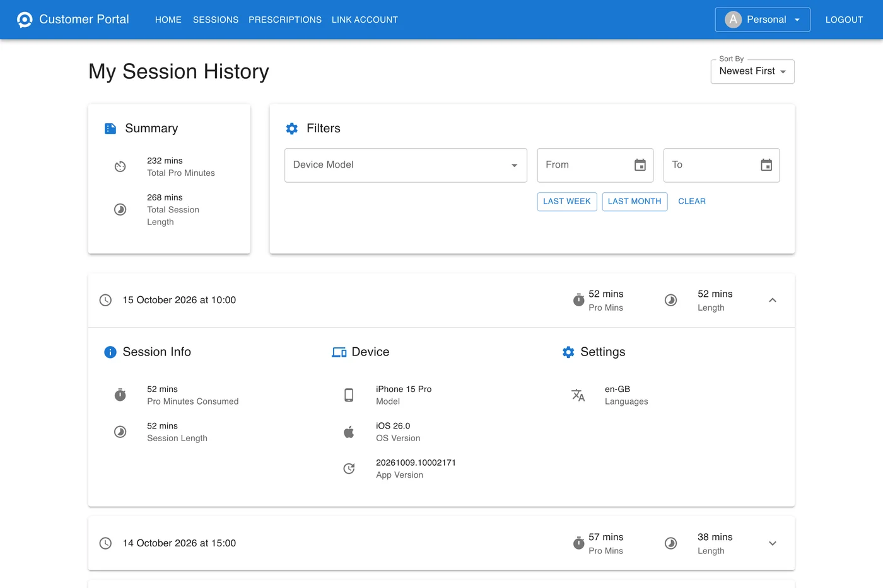Collapse the 15 October 2026 session
This screenshot has height=588, width=883.
tap(773, 300)
